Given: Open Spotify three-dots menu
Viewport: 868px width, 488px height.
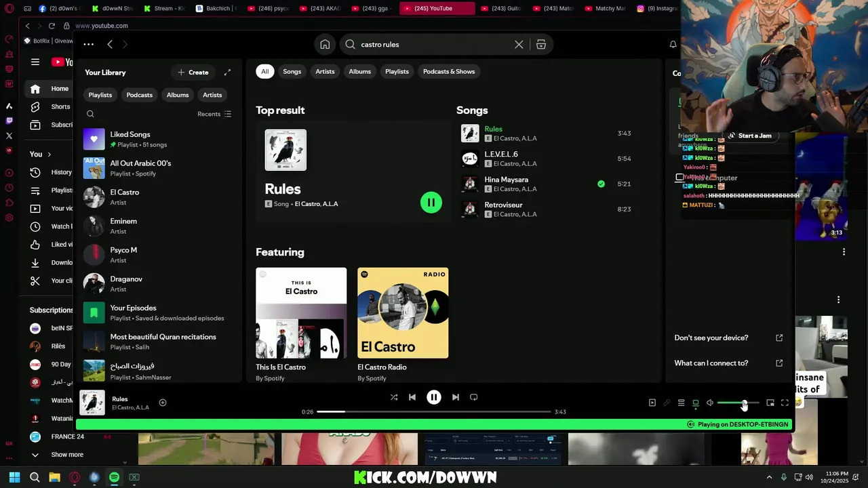Looking at the screenshot, I should coord(88,44).
